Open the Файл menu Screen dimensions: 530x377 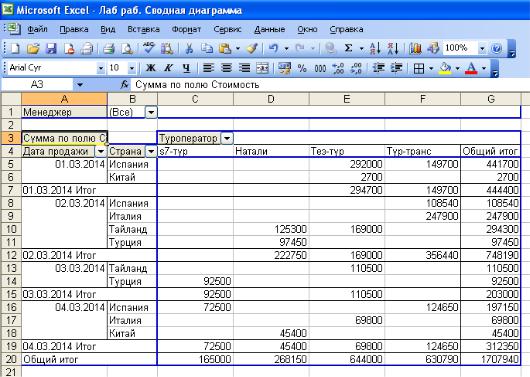[x=37, y=29]
